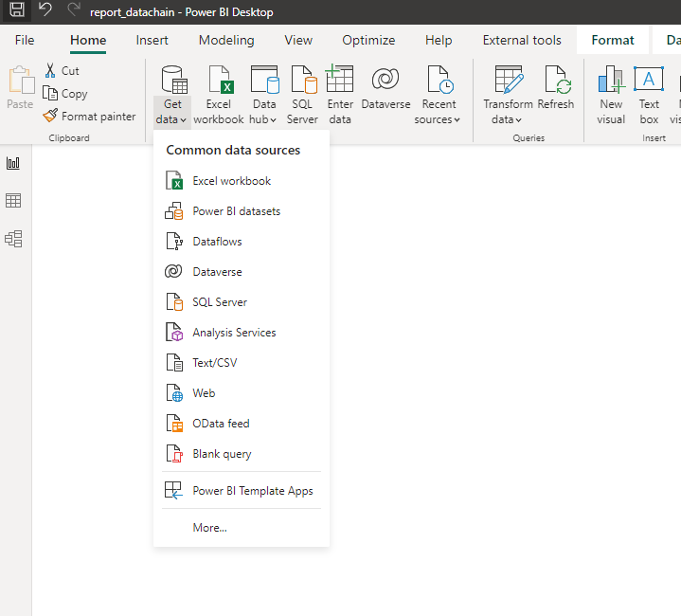This screenshot has width=681, height=616.
Task: Open the Model view sidebar icon
Action: click(13, 239)
